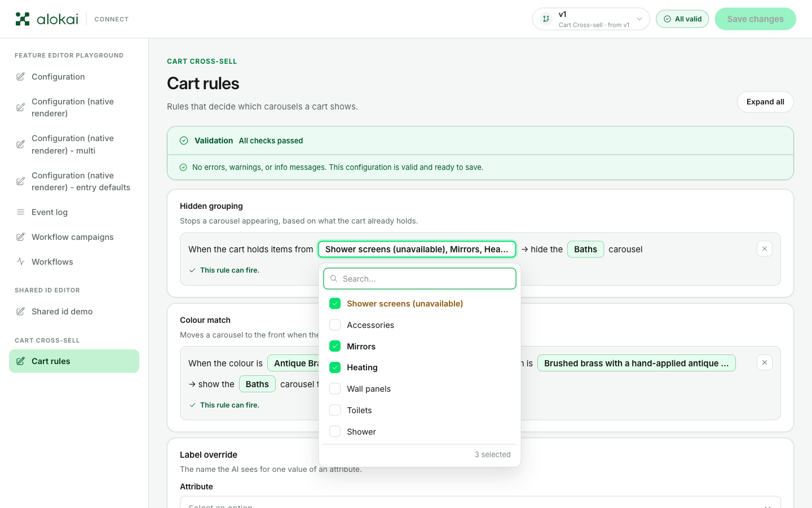Click the All valid status badge
812x508 pixels.
pos(682,19)
